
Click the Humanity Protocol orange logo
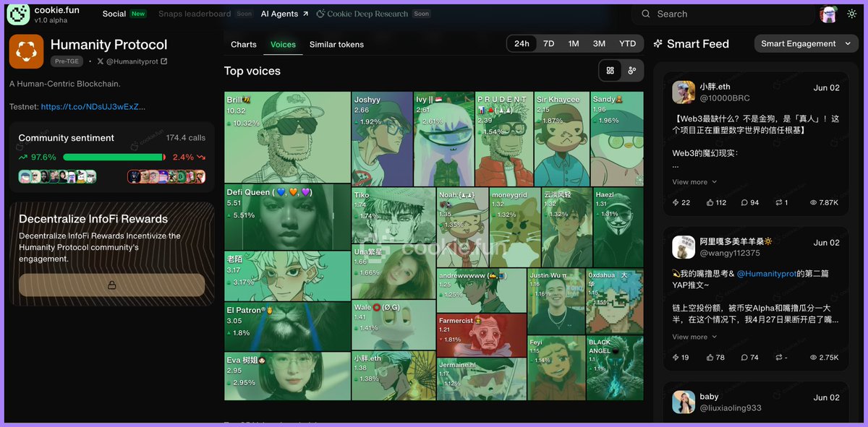[27, 51]
